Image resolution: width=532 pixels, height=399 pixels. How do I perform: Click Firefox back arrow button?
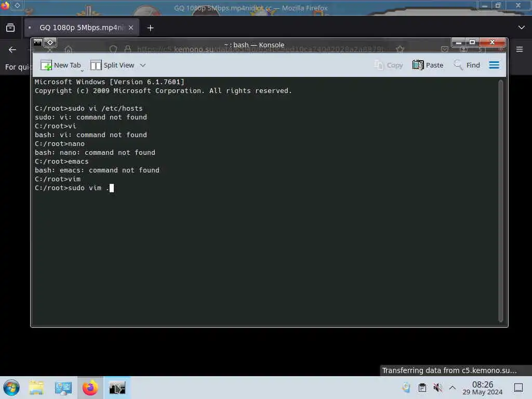tap(12, 50)
